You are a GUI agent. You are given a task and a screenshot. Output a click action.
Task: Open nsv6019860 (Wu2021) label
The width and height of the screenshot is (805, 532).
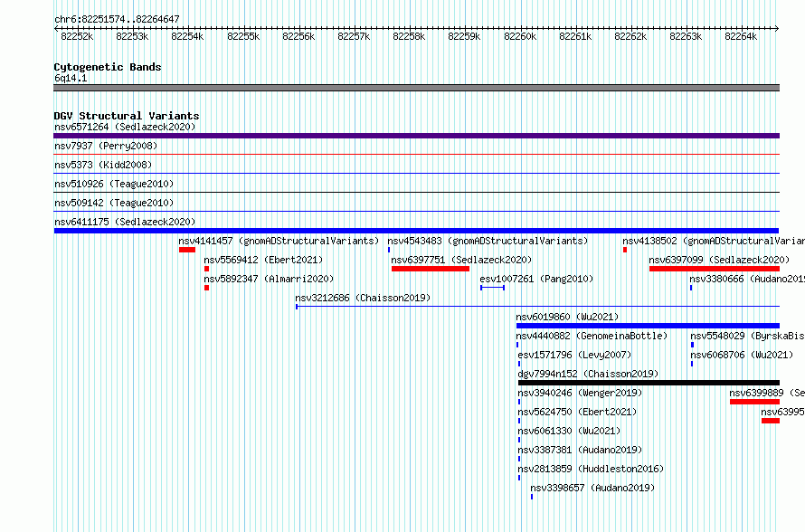(x=567, y=317)
